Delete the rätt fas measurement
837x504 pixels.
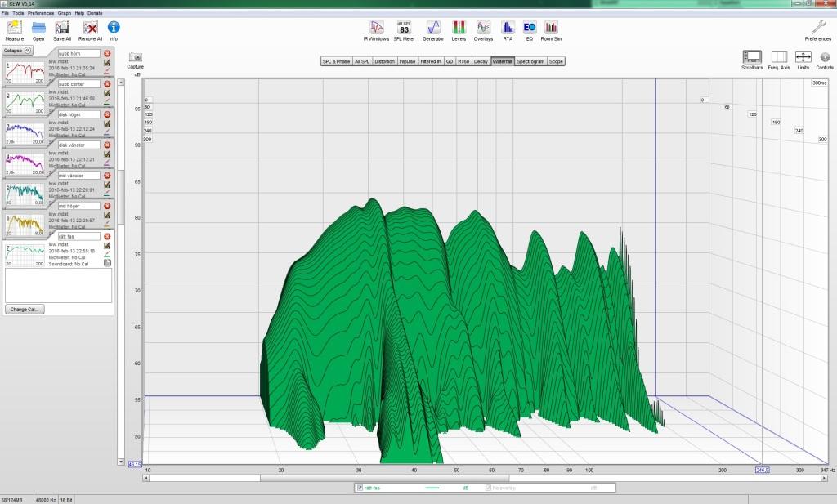tap(107, 236)
